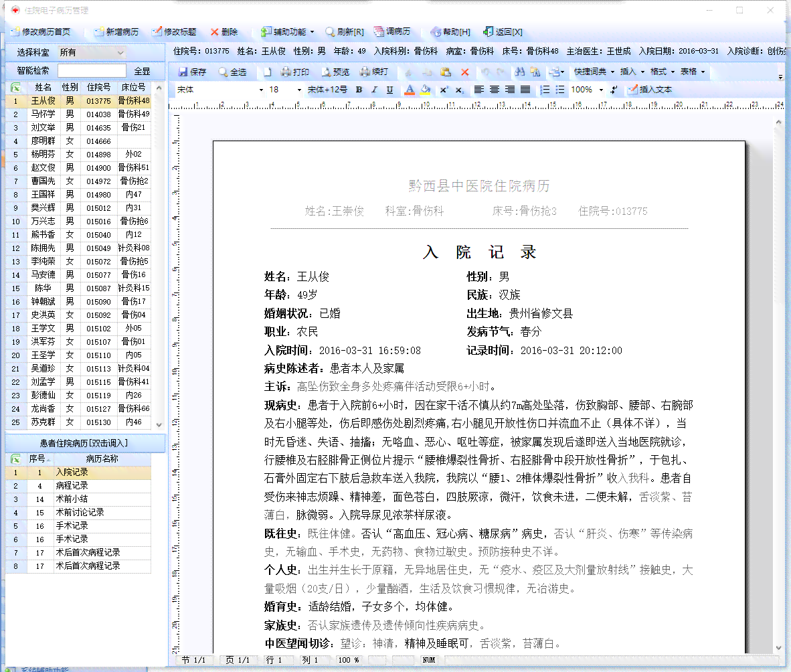Click Return (返回[X])
The width and height of the screenshot is (791, 672).
(x=503, y=31)
